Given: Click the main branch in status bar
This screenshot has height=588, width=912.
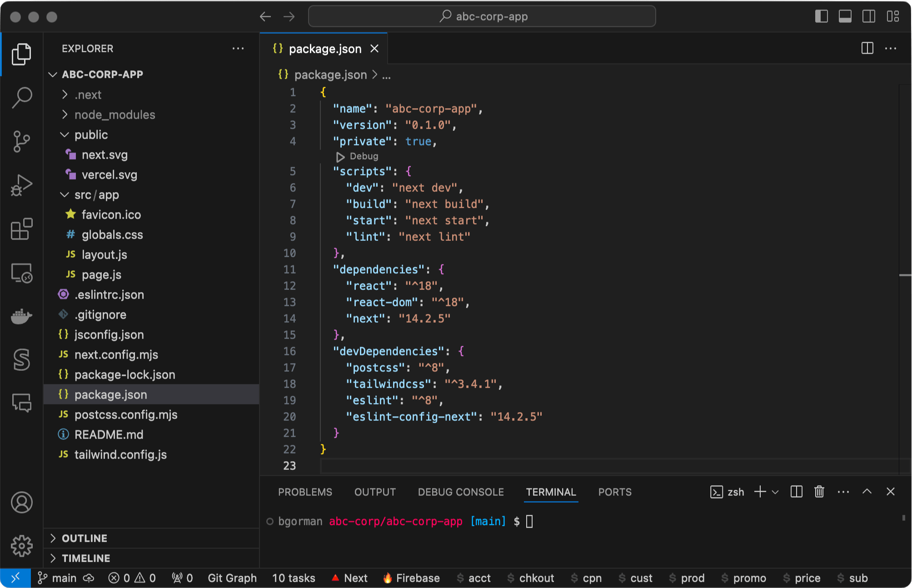Looking at the screenshot, I should [57, 578].
